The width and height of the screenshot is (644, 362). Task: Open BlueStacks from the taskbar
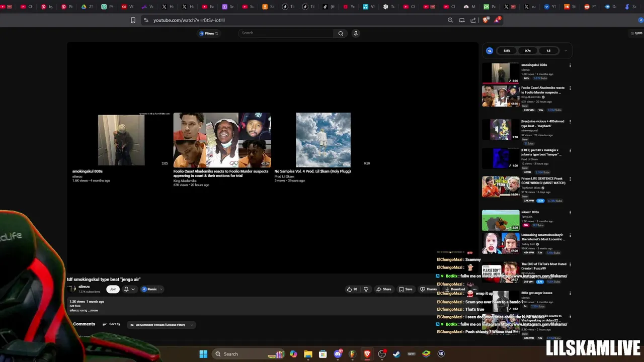click(426, 354)
